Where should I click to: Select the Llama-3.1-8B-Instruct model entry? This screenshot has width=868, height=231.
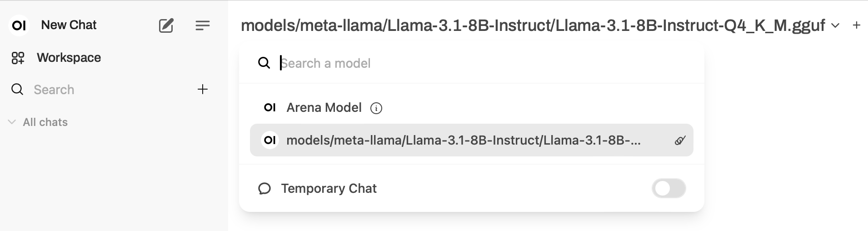click(463, 140)
